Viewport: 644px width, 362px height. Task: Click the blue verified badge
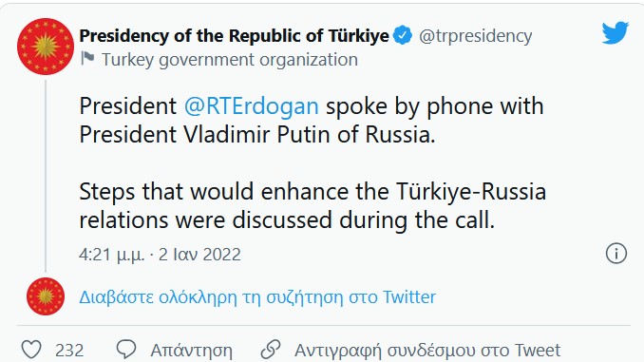pos(403,35)
